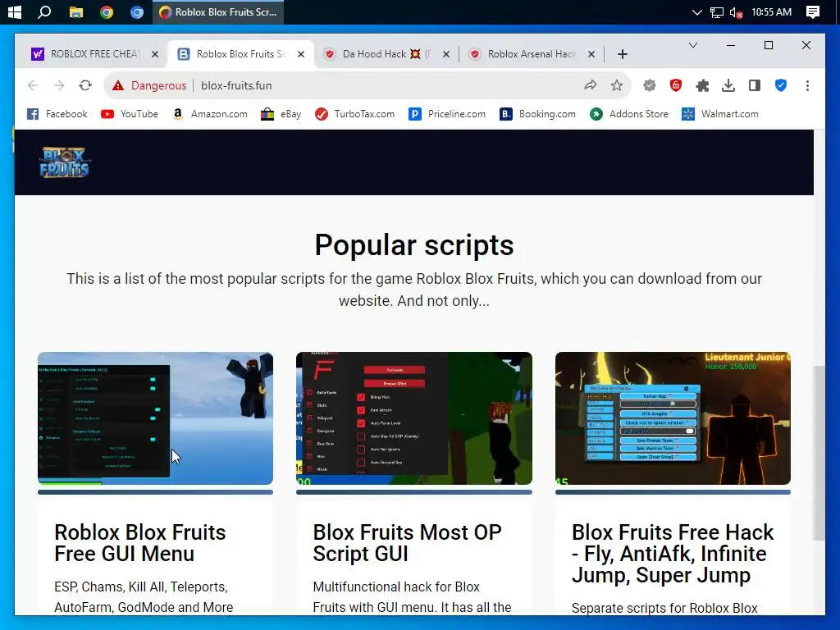Select Roblox Blox Fruits taskbar window button
Viewport: 840px width, 630px height.
tap(218, 11)
